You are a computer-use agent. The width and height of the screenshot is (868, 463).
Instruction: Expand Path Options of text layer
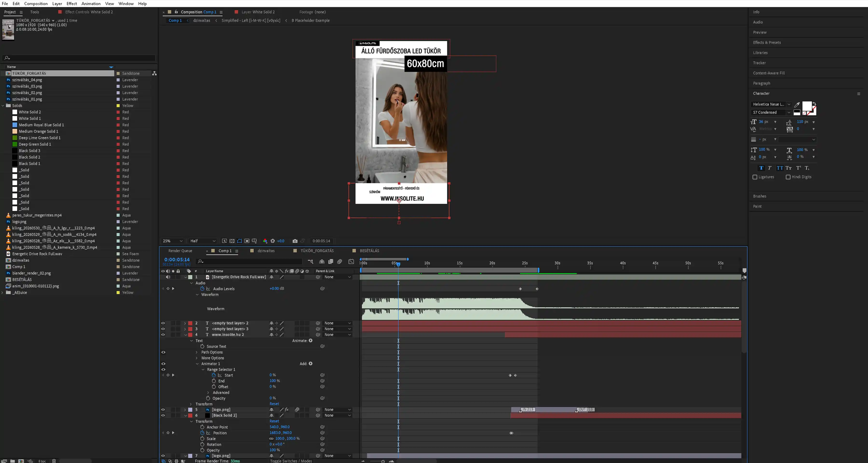coord(197,353)
